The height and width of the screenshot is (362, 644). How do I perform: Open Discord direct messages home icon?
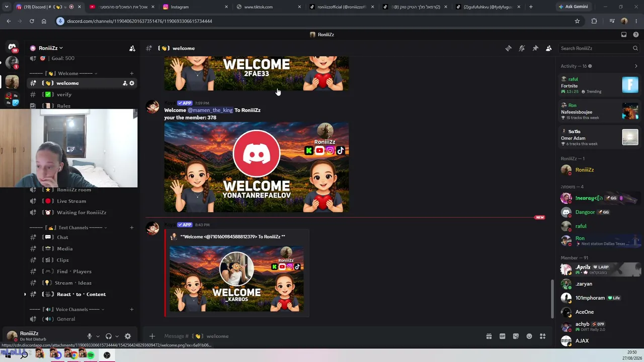[12, 48]
